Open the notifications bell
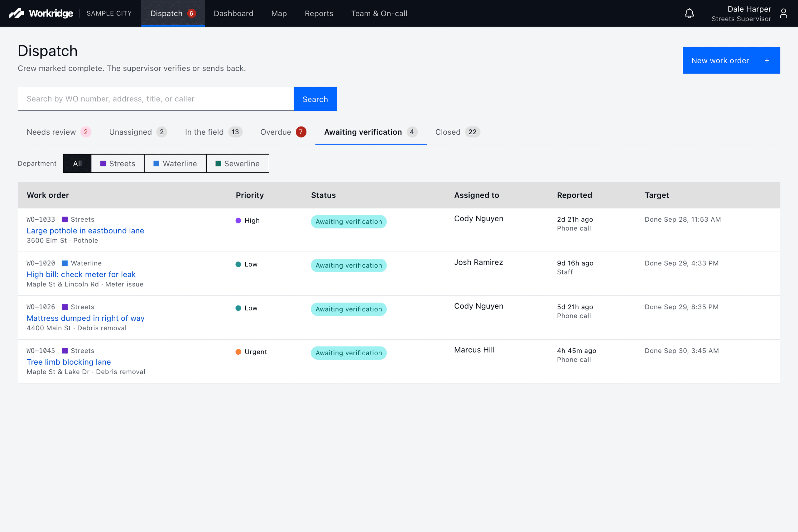This screenshot has width=798, height=532. 689,14
